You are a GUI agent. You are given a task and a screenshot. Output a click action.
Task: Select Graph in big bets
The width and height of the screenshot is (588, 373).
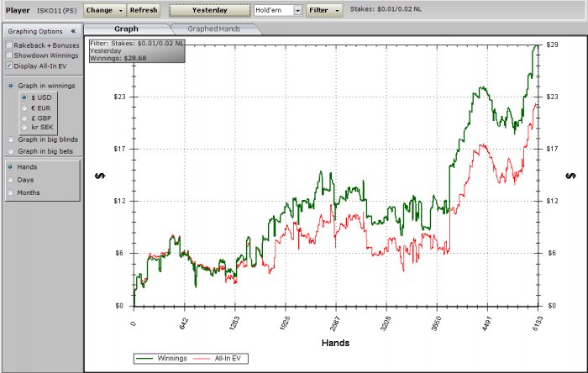pyautogui.click(x=11, y=151)
